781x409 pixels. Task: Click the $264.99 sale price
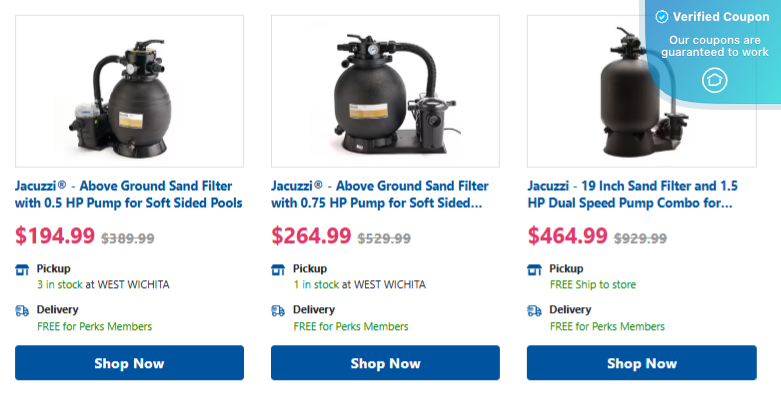point(312,237)
